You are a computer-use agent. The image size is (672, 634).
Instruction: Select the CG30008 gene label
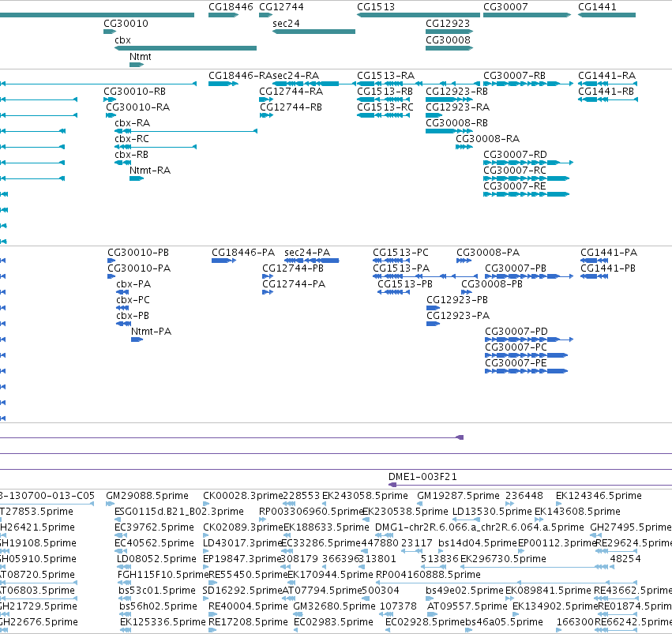(x=448, y=40)
